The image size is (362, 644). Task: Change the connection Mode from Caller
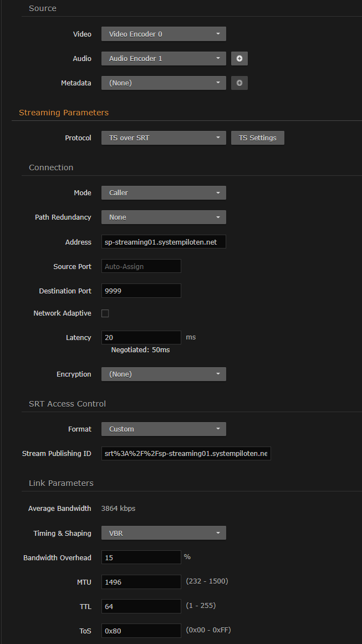click(x=163, y=192)
